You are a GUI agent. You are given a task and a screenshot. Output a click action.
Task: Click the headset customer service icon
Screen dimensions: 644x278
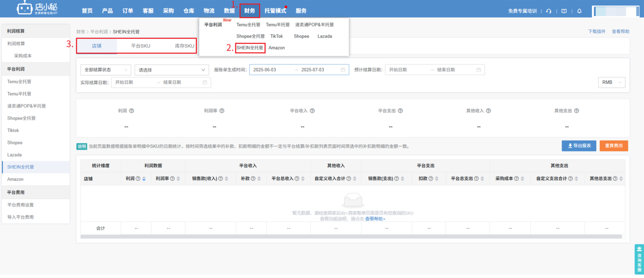pos(548,11)
